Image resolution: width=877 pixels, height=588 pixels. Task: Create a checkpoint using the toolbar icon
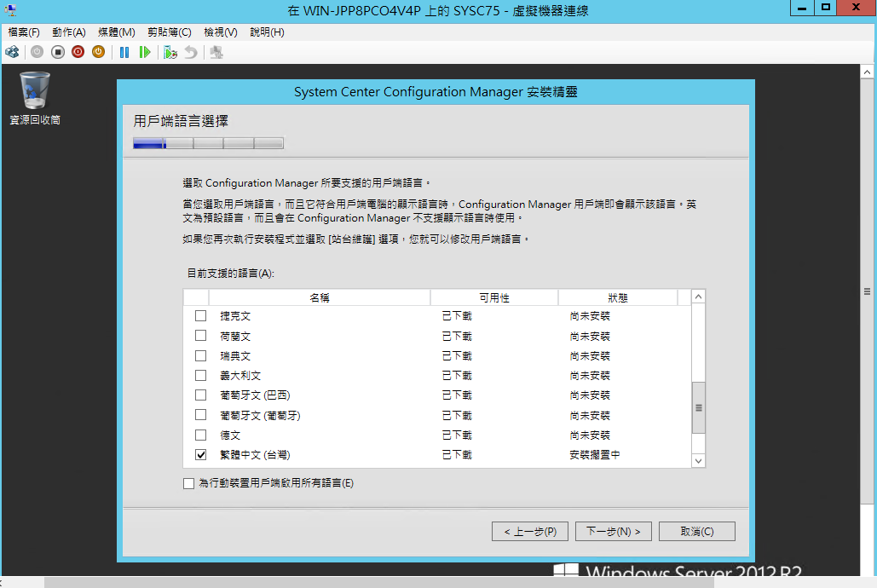click(x=170, y=52)
